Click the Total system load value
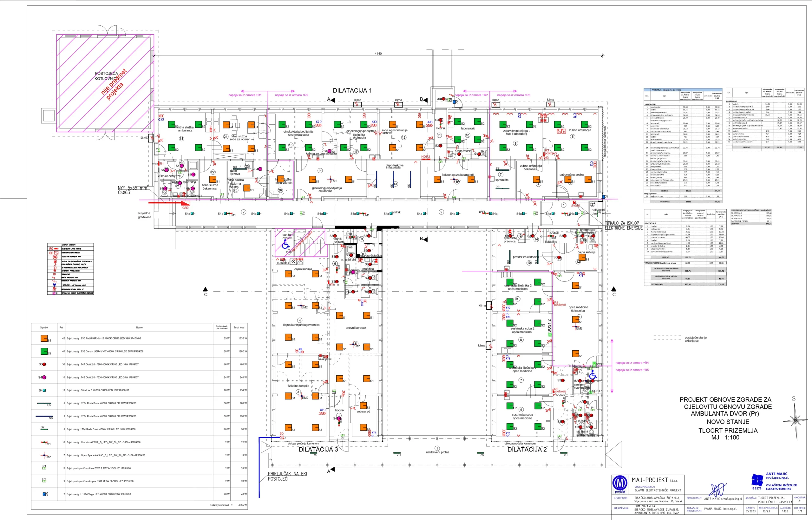The width and height of the screenshot is (812, 520). [x=243, y=505]
